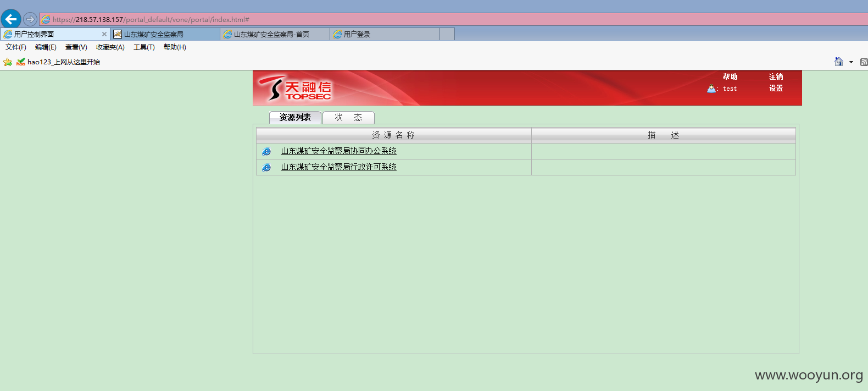The width and height of the screenshot is (868, 391).
Task: Open the 编辑(E) menu
Action: [x=46, y=47]
